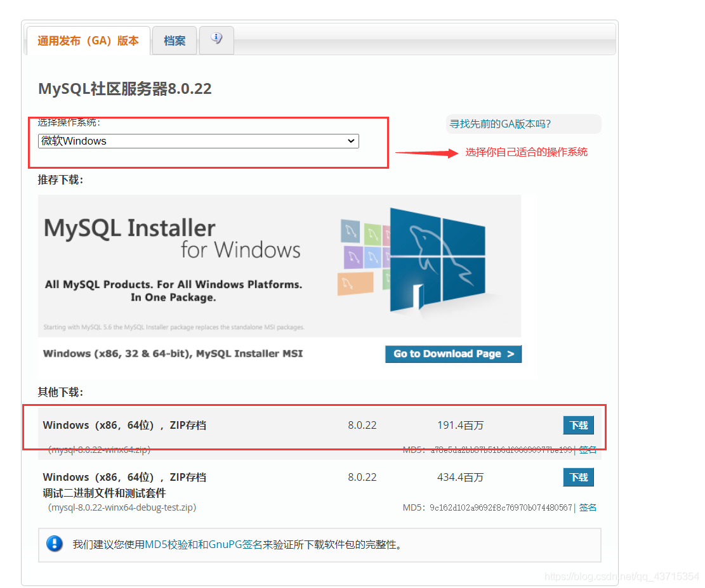Click the MySQL Installer for Windows banner
The height and width of the screenshot is (588, 705).
click(279, 266)
